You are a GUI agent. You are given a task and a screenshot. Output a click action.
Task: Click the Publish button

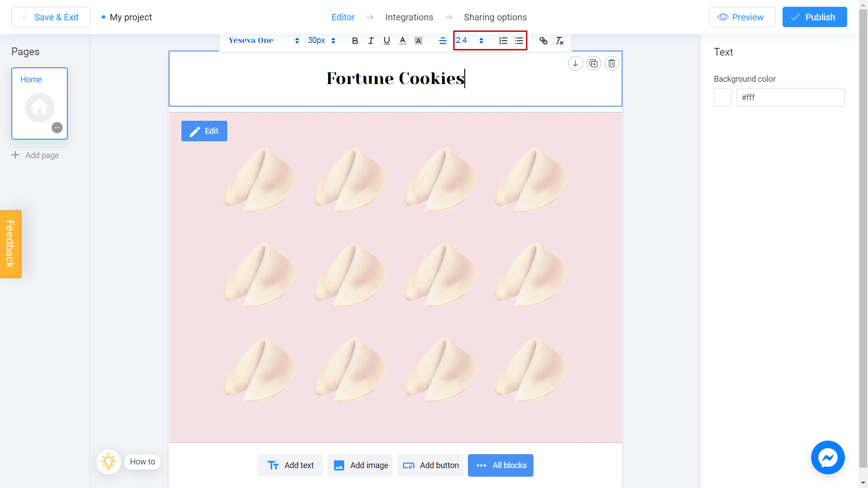coord(814,17)
